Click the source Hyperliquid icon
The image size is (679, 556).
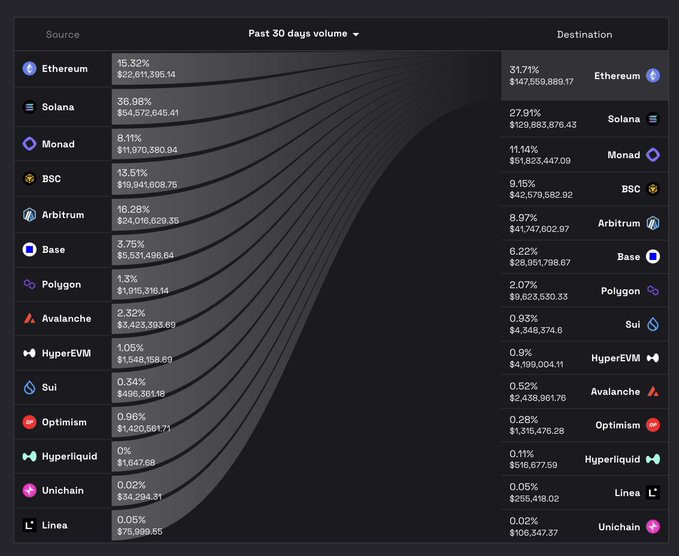29,456
